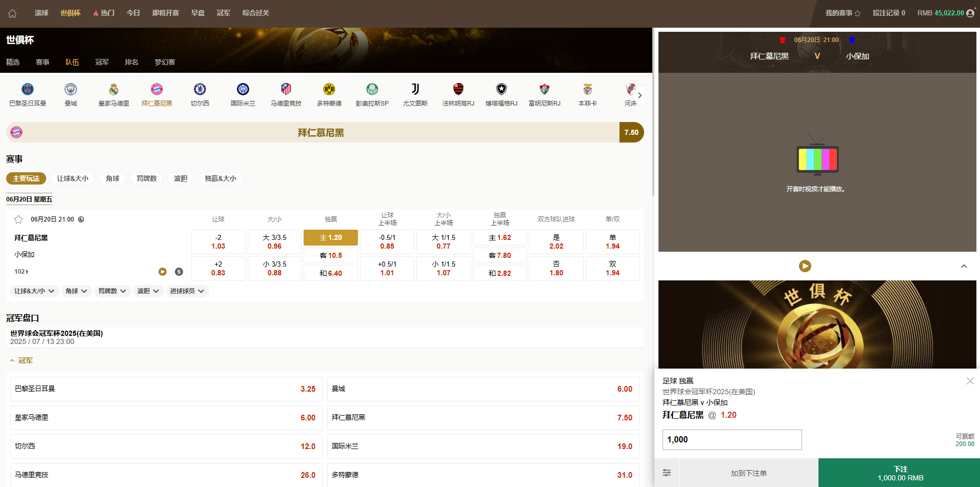Click 加到下注单 button
Image resolution: width=980 pixels, height=487 pixels.
[749, 473]
